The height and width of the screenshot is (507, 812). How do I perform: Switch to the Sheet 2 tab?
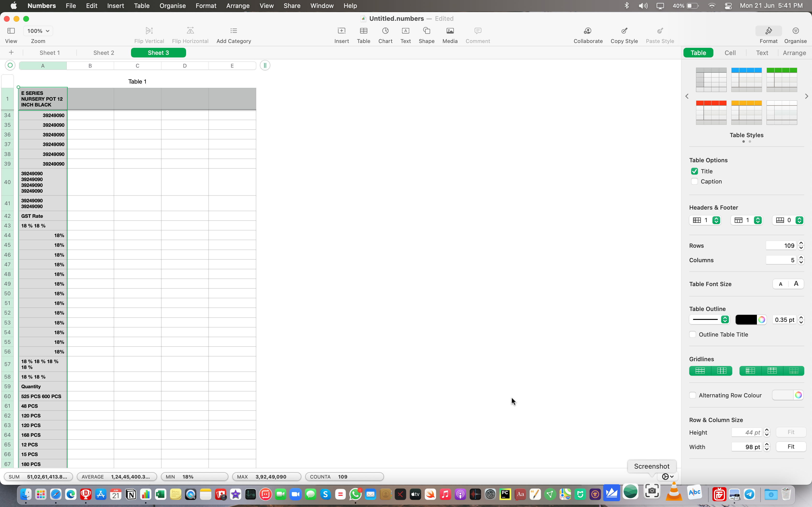(104, 53)
